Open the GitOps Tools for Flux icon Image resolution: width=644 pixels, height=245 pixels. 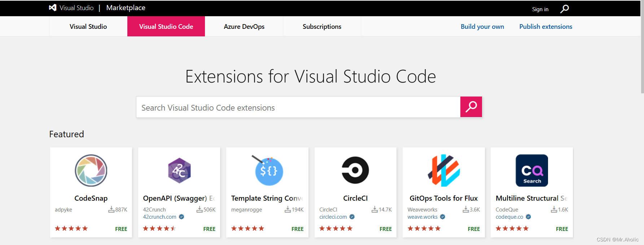pos(444,170)
